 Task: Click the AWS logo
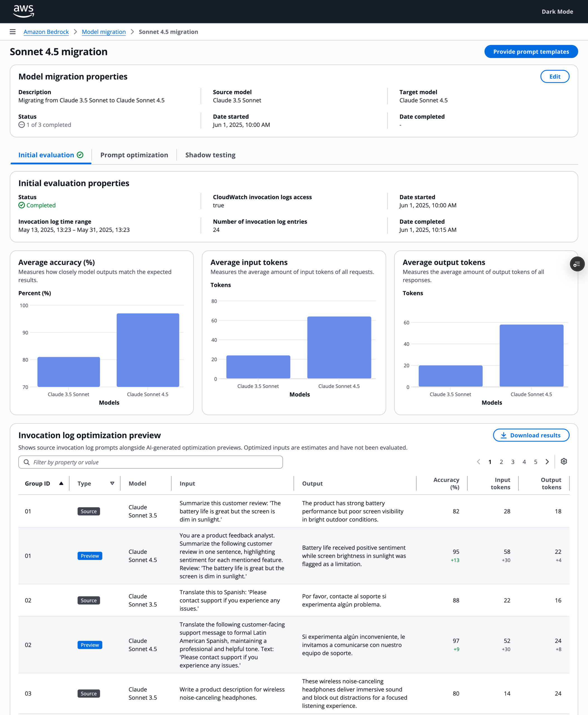23,11
